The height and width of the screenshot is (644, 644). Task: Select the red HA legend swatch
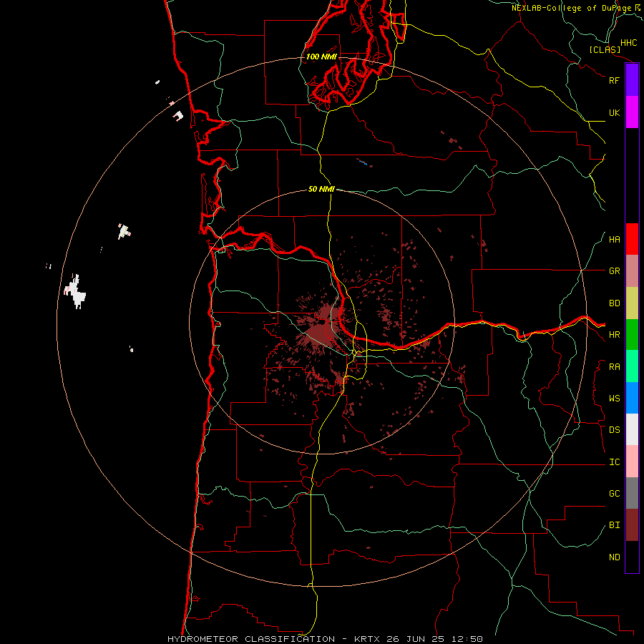pos(632,239)
